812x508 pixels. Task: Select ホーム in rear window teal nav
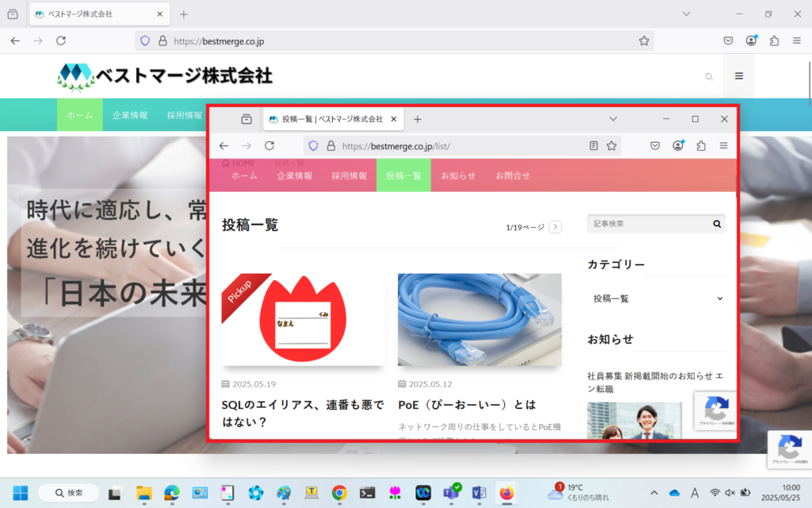tap(80, 115)
